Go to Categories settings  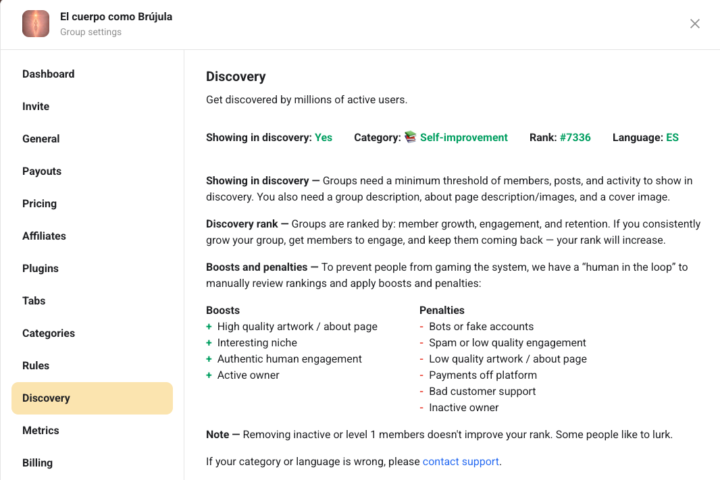point(49,333)
